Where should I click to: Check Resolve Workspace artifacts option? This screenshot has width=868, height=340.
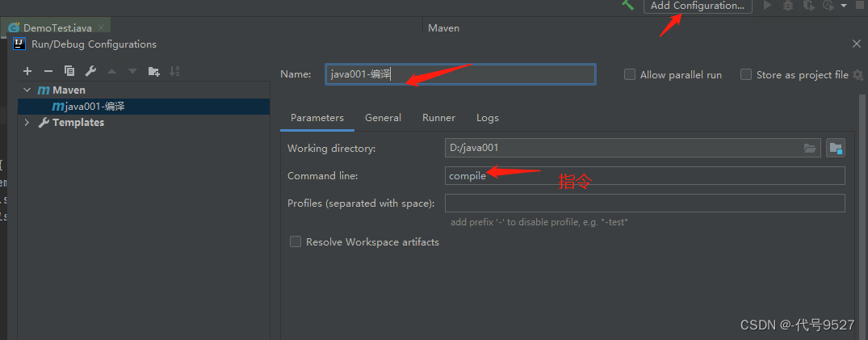[296, 241]
